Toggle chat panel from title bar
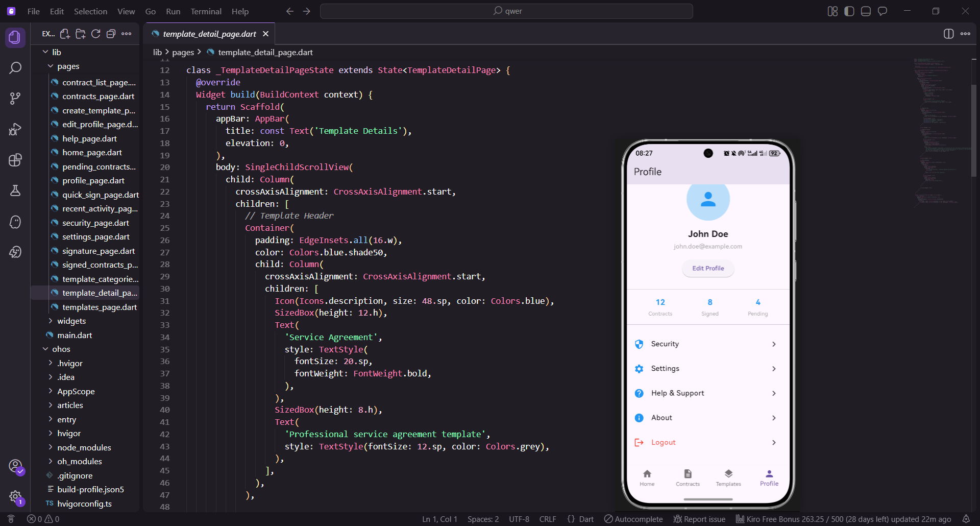Viewport: 980px width, 526px height. (883, 11)
